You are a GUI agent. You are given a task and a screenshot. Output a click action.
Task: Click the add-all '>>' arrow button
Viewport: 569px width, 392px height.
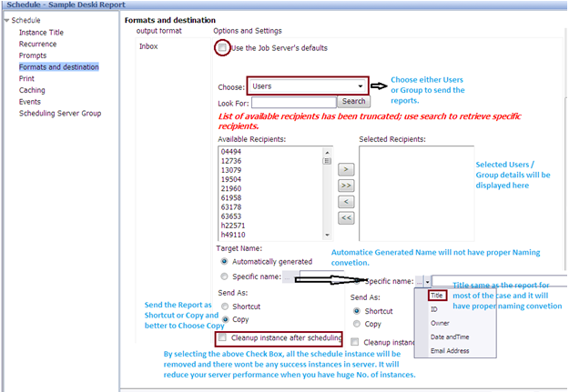pos(346,185)
